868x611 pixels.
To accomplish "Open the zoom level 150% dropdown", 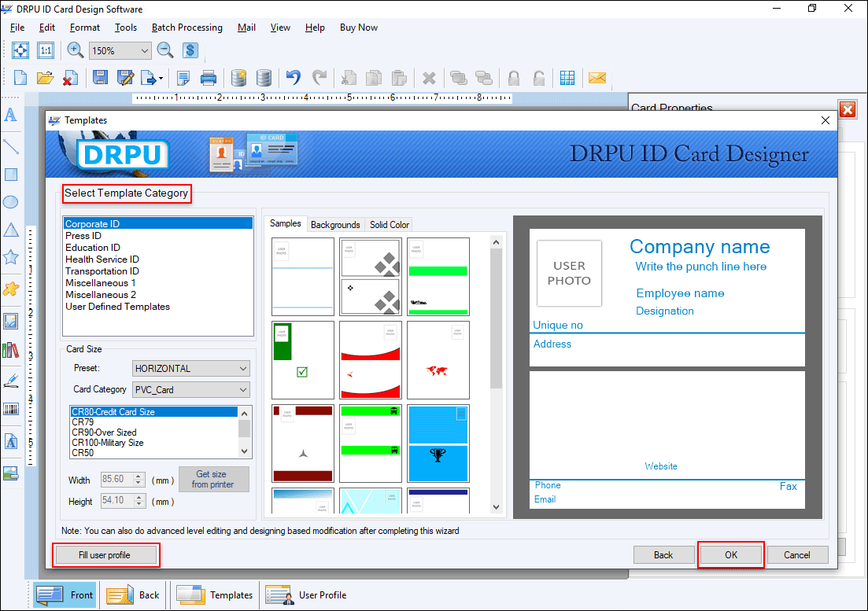I will click(144, 51).
